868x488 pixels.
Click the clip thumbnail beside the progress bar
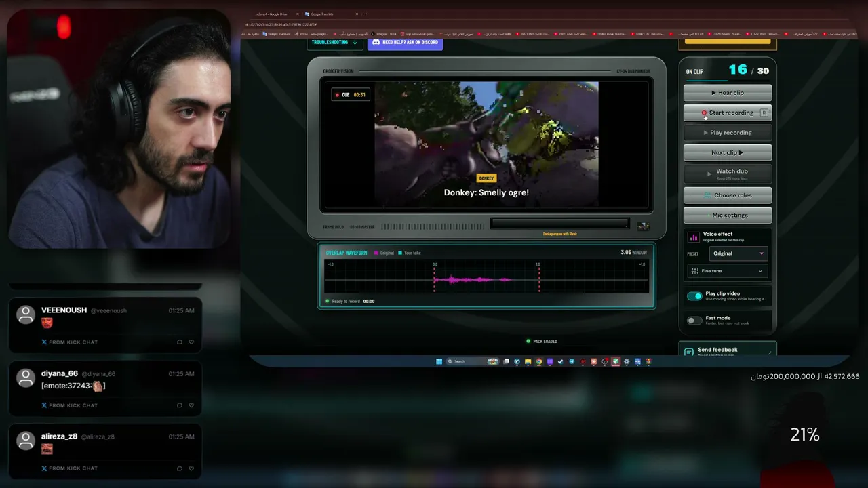(642, 226)
